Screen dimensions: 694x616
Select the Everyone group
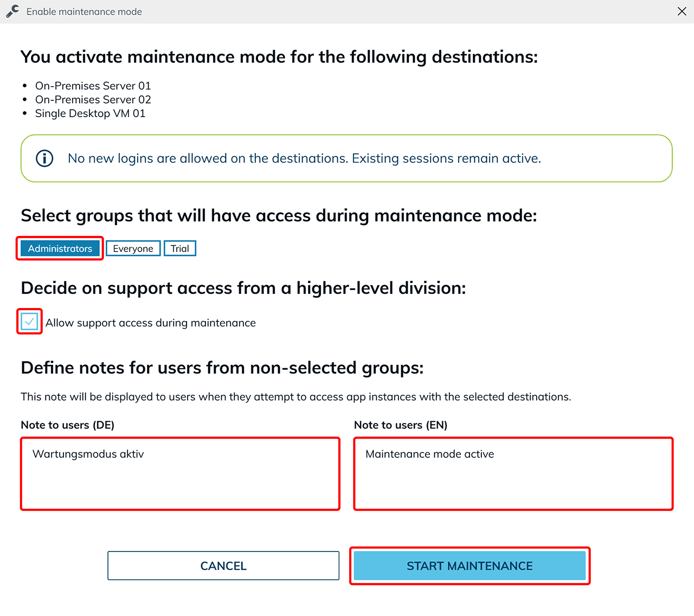(133, 248)
